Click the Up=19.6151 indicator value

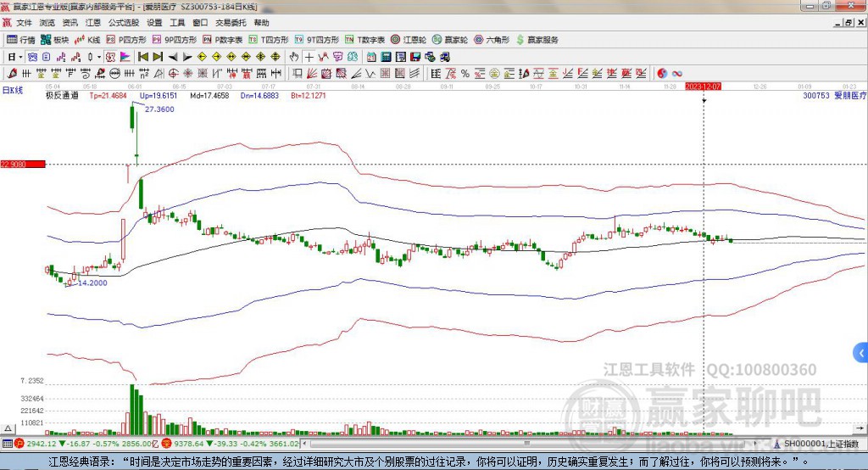click(x=159, y=96)
